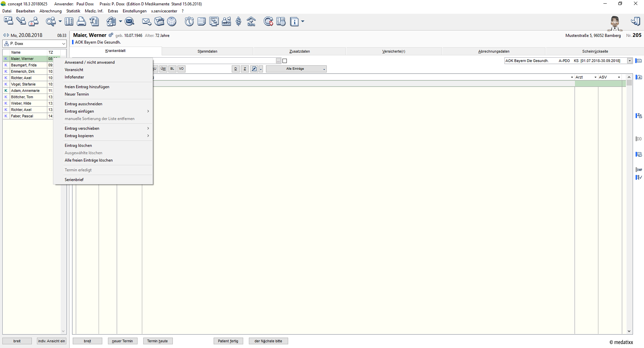Click the envelope send-mail icon
The width and height of the screenshot is (644, 348).
(146, 22)
